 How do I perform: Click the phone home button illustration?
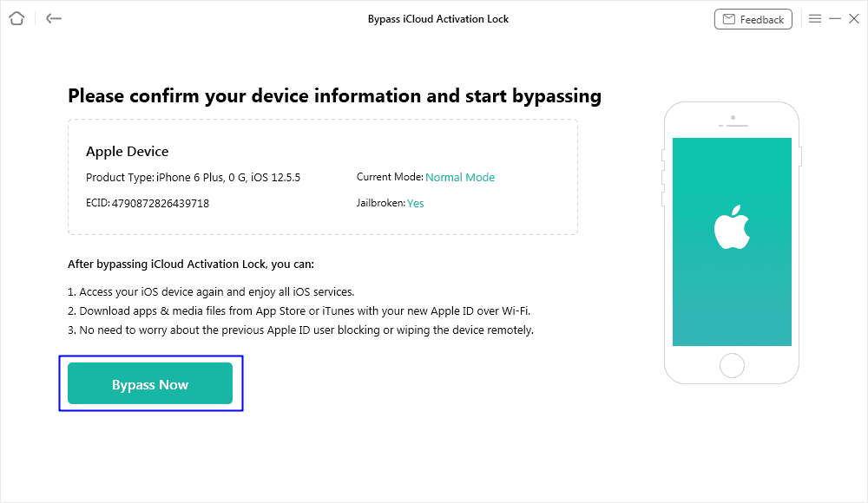coord(732,365)
